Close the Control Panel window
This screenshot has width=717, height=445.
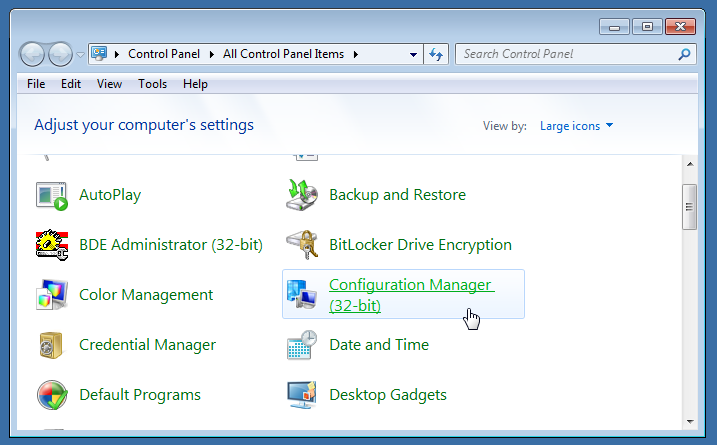(680, 27)
